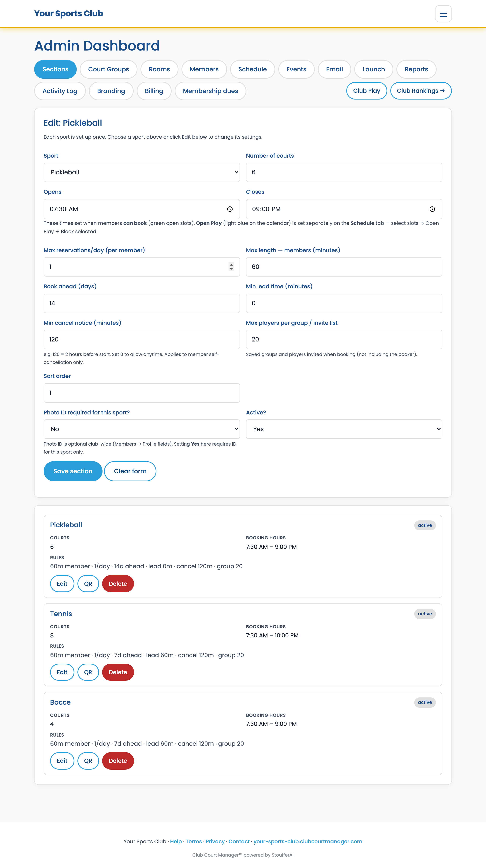
Task: Click the active badge on Pickleball card
Action: 425,525
